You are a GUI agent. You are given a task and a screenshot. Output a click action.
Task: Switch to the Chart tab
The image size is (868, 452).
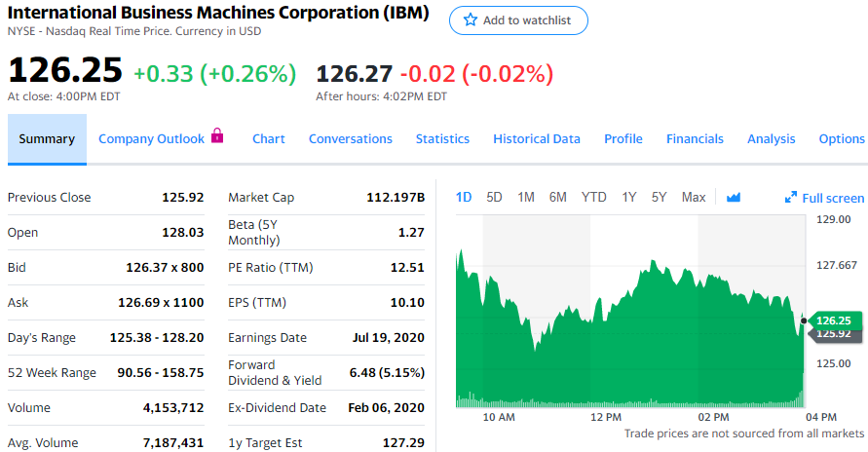[268, 138]
